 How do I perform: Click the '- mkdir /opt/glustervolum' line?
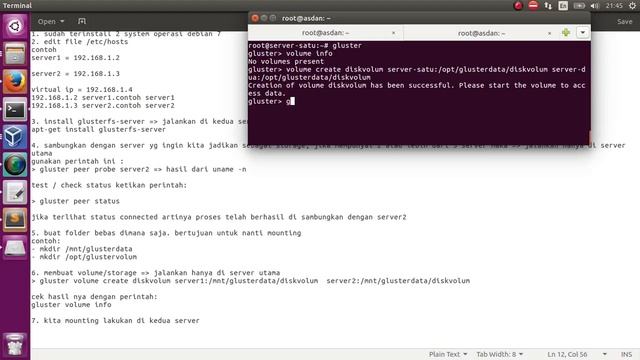pyautogui.click(x=84, y=257)
